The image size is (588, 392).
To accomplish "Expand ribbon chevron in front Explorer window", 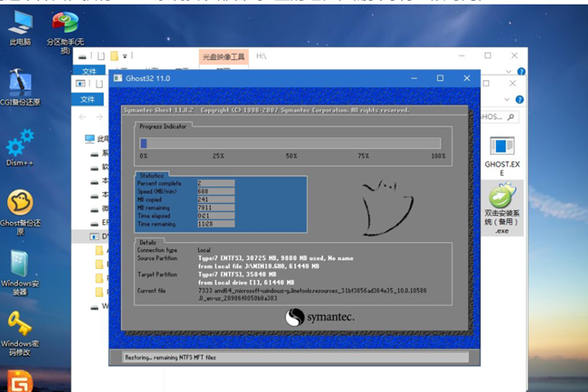I will (506, 100).
